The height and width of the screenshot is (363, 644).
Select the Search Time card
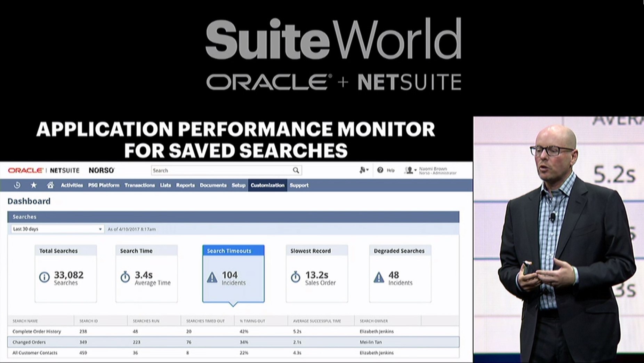click(x=146, y=274)
